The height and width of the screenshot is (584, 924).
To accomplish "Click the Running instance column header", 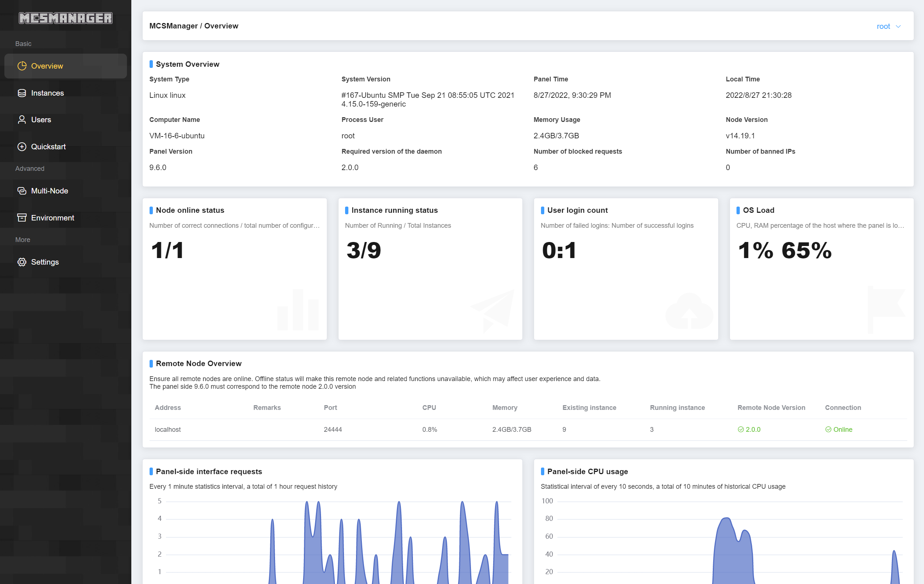I will coord(677,407).
